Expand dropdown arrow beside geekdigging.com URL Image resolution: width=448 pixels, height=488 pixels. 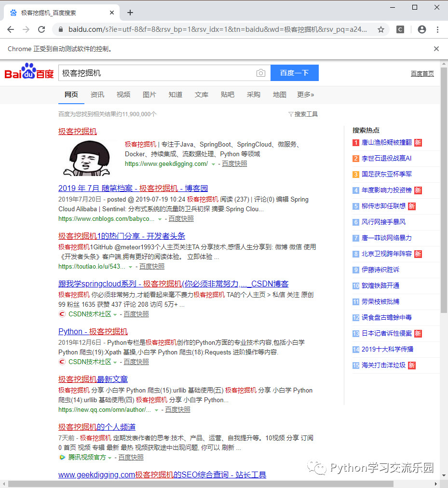[x=213, y=164]
